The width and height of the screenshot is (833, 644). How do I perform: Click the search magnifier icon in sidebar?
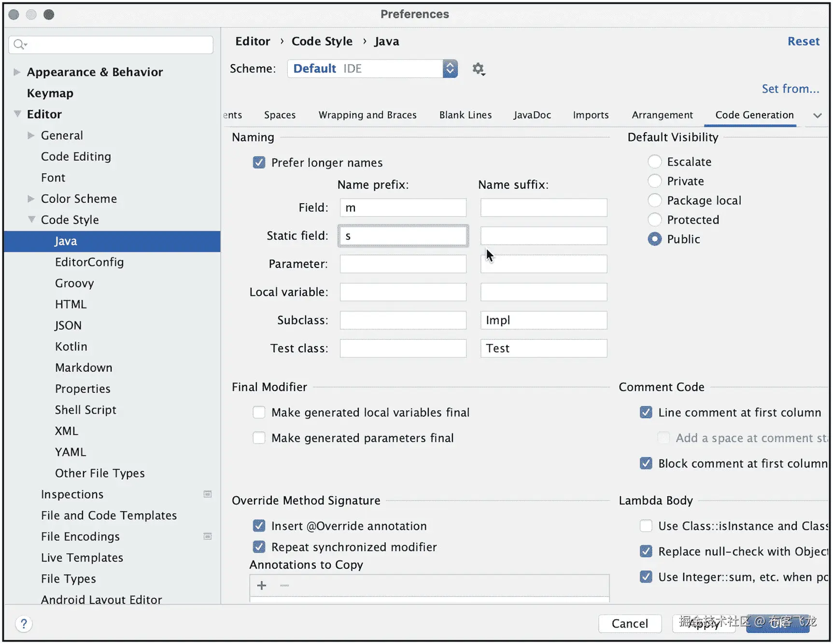tap(19, 45)
